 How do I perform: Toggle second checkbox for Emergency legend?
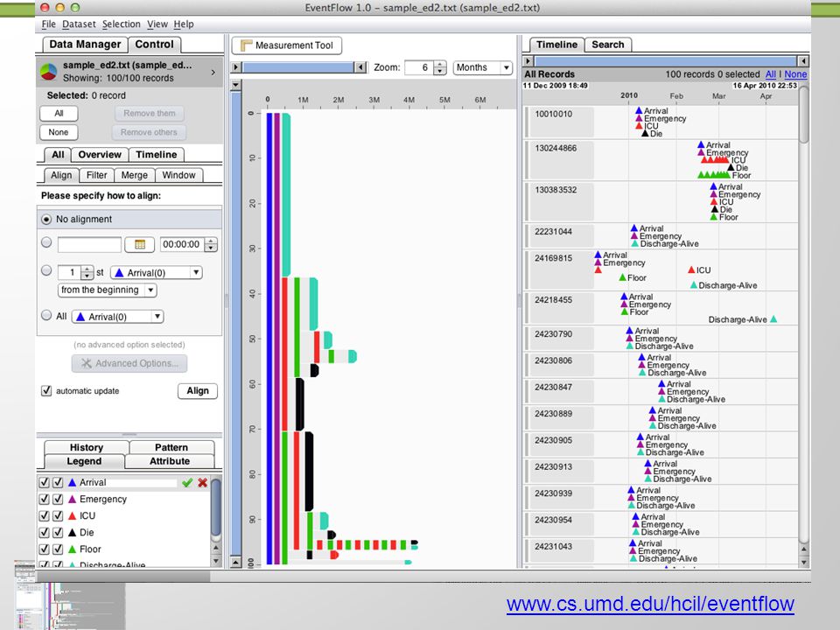tap(58, 499)
